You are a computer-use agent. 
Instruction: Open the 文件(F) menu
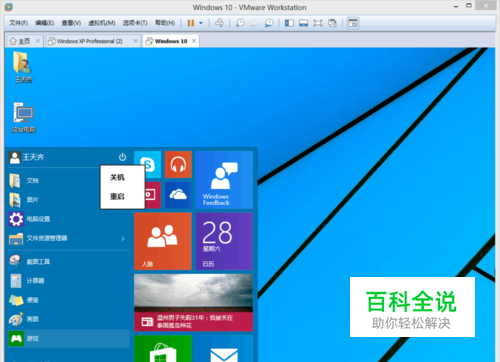[x=18, y=23]
